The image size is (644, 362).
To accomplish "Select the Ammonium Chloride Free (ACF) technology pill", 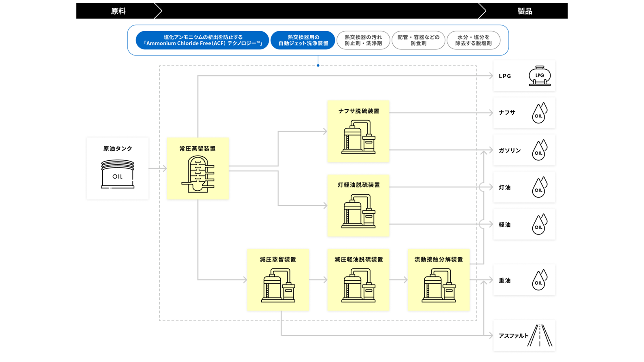I will click(202, 40).
